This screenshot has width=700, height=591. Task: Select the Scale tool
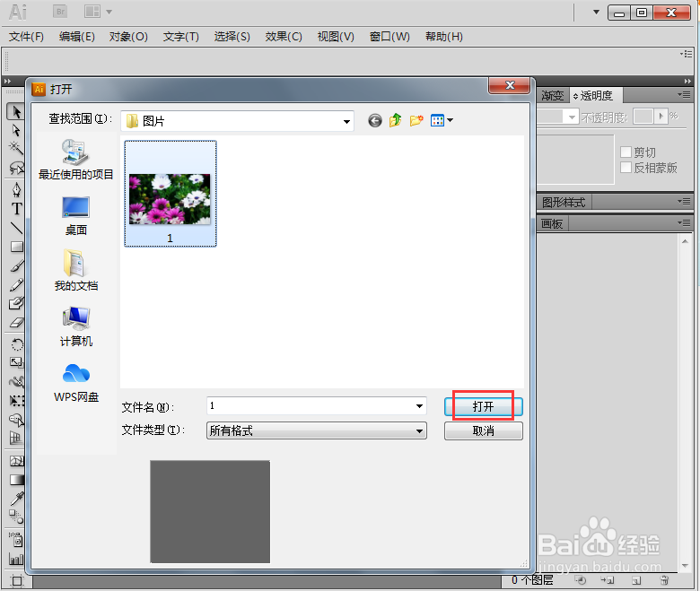pos(16,362)
